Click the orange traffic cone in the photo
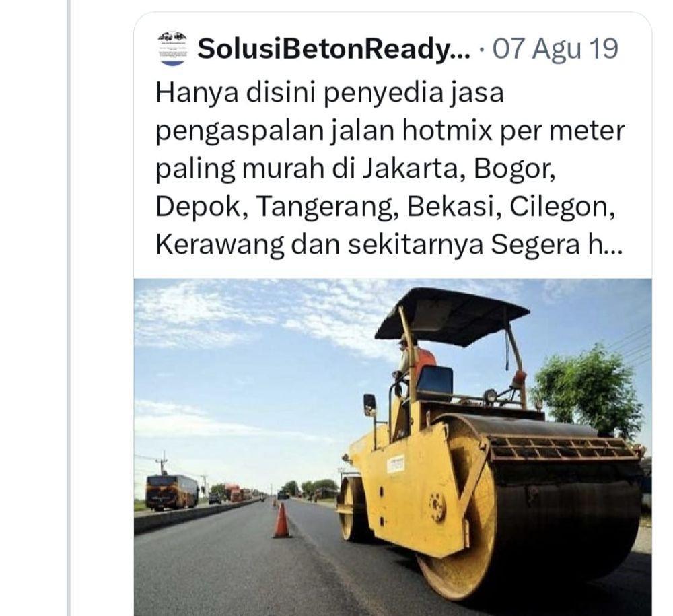This screenshot has width=673, height=616. pyautogui.click(x=281, y=520)
